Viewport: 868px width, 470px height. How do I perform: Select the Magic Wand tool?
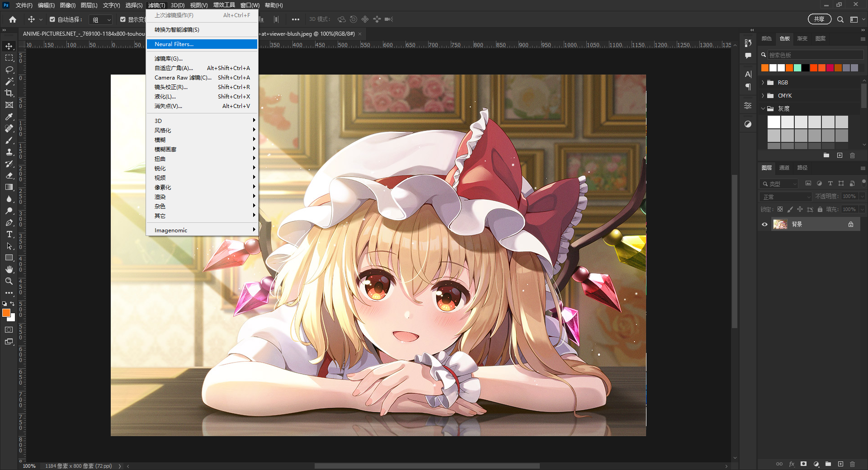click(x=9, y=81)
